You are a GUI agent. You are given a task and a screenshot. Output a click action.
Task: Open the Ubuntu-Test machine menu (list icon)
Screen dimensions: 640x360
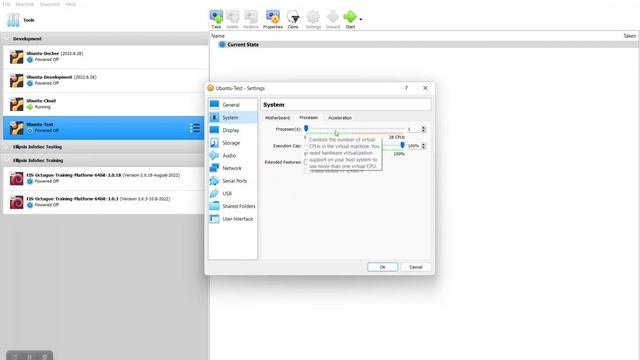[194, 128]
